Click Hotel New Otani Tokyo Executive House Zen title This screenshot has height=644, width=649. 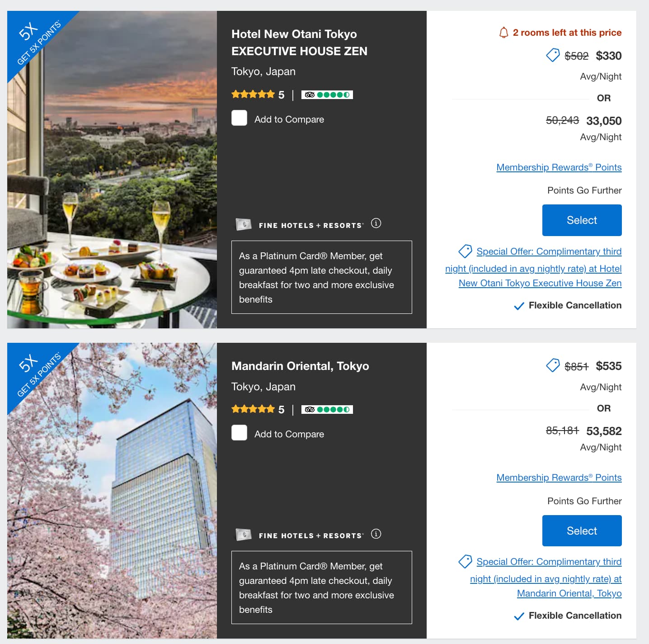pyautogui.click(x=299, y=43)
